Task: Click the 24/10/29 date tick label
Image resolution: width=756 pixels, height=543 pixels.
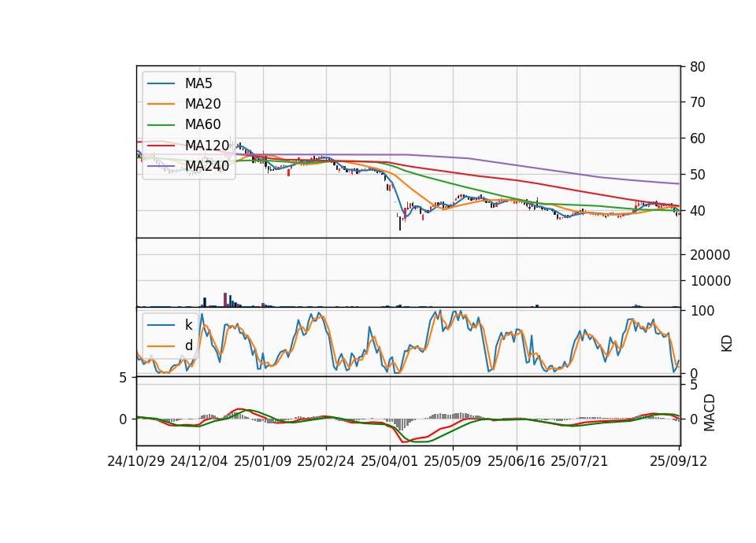Action: [136, 461]
